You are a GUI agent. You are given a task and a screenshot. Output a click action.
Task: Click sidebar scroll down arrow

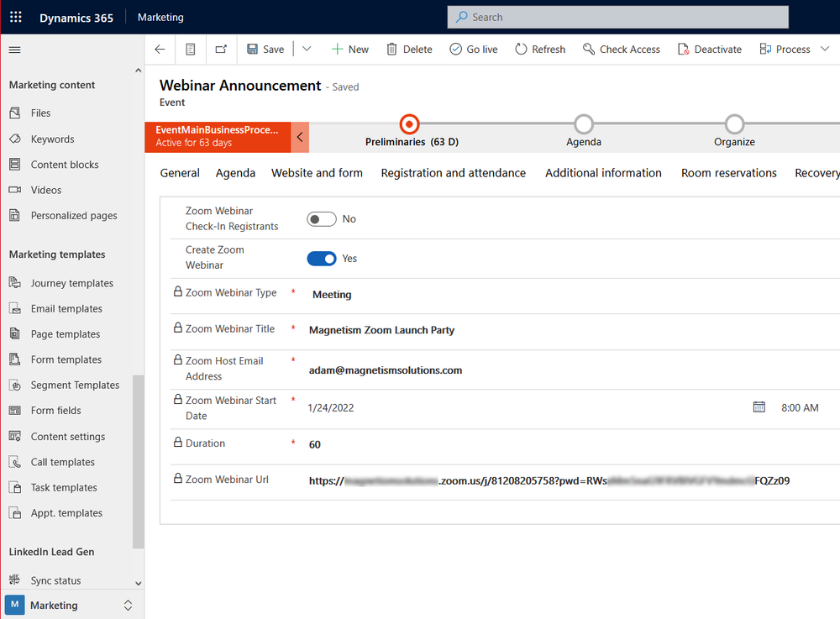[139, 583]
